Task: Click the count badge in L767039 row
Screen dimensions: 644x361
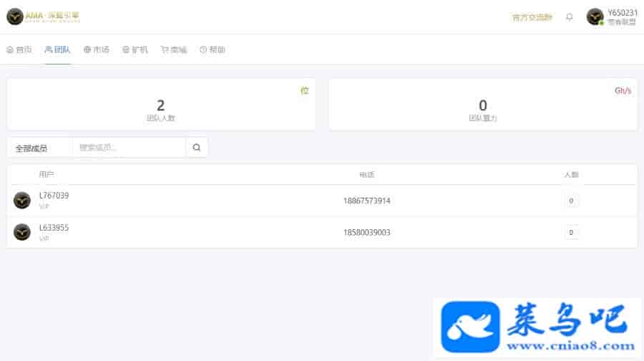Action: tap(571, 201)
